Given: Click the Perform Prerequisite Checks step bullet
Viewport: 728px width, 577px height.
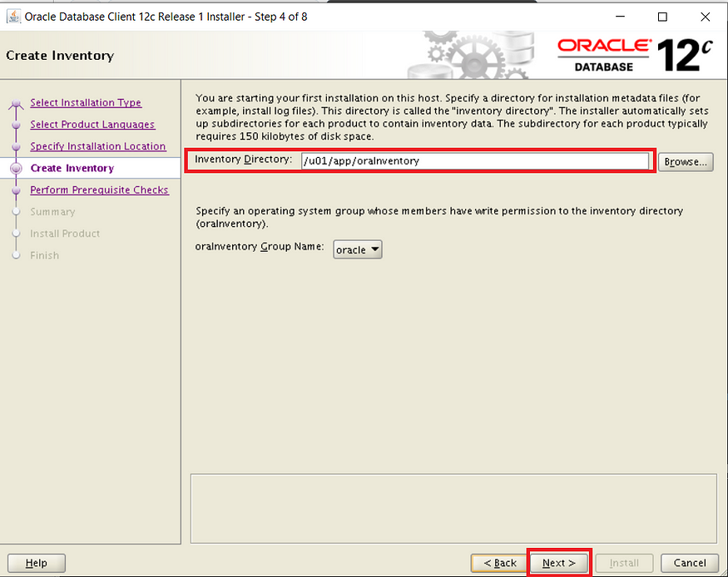Looking at the screenshot, I should pos(17,190).
